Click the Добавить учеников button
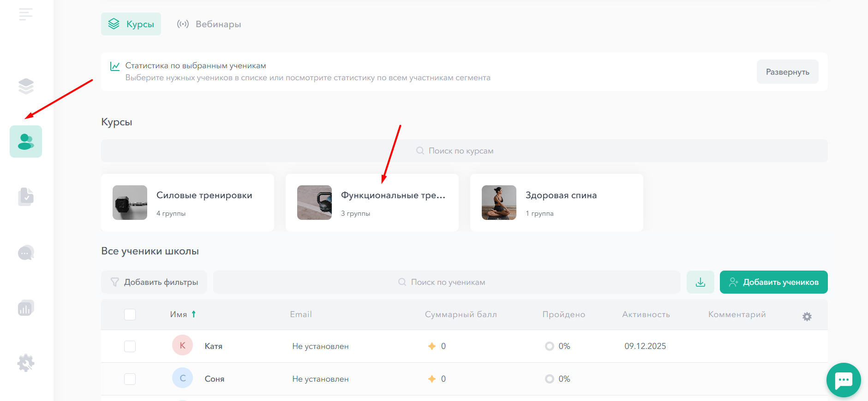868x401 pixels. (x=773, y=282)
